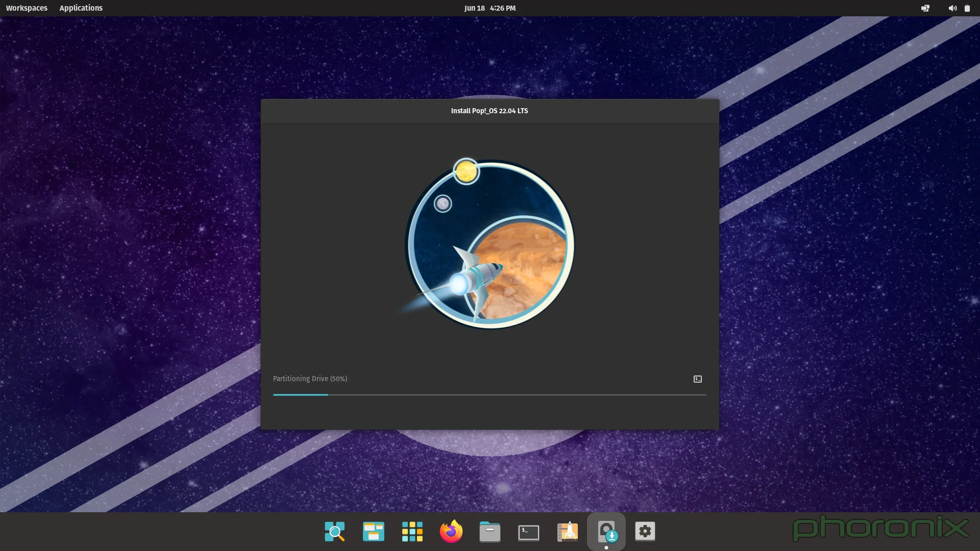Open the Workspaces menu in top bar

coord(27,8)
